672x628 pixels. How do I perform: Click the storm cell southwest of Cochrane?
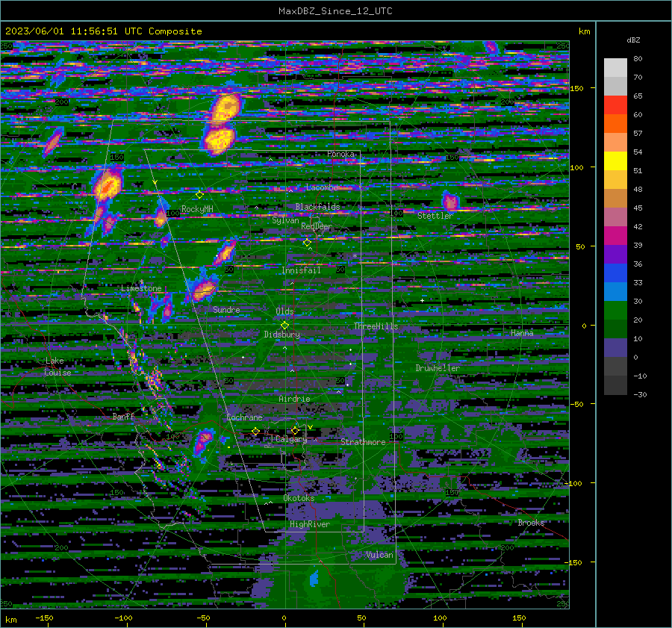[202, 442]
